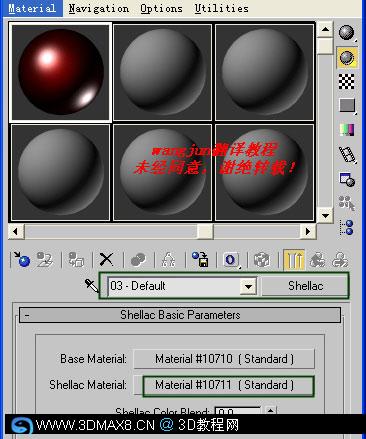Click the Sample Type sphere icon
Viewport: 366px width, 439px height.
(x=347, y=33)
